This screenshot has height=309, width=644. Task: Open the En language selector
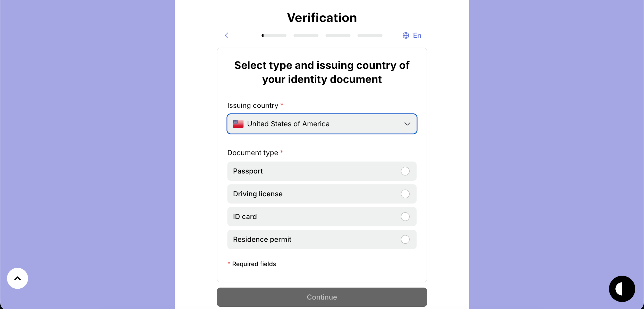tap(417, 36)
